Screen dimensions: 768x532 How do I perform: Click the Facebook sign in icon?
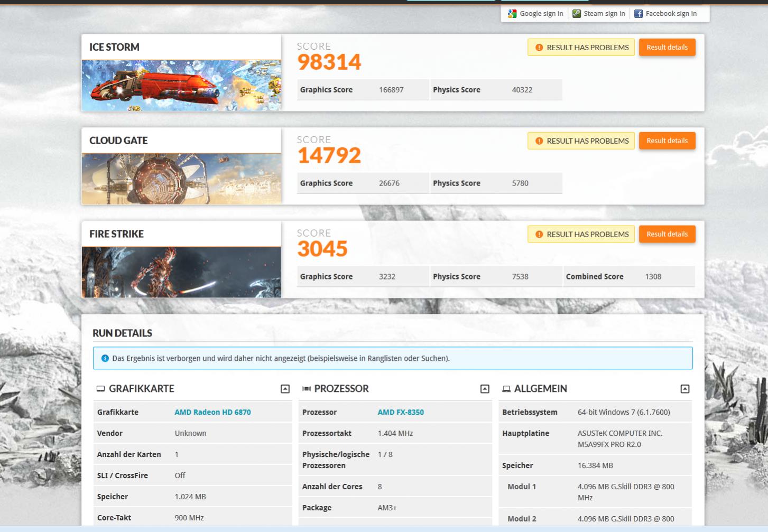(x=639, y=14)
